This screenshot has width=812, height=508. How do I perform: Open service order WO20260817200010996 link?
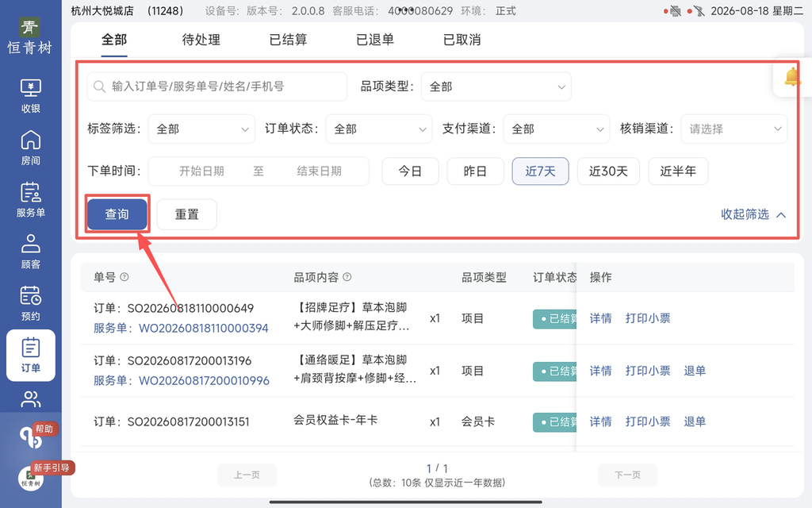click(x=204, y=380)
